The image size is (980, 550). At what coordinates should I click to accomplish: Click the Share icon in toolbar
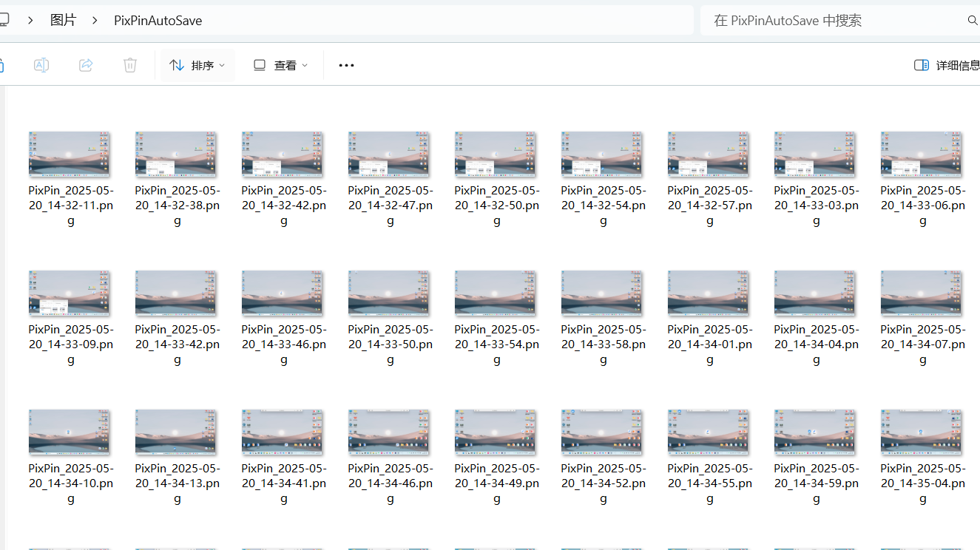pos(86,65)
